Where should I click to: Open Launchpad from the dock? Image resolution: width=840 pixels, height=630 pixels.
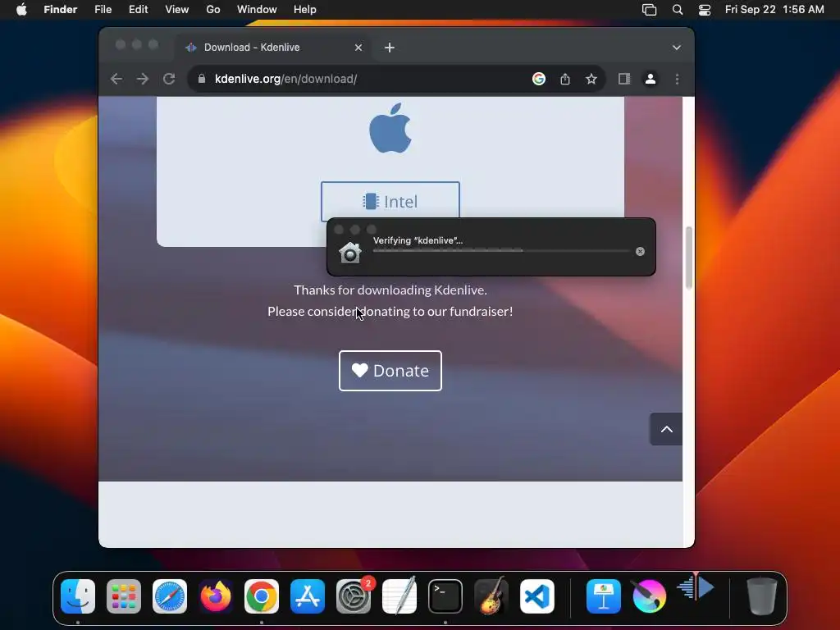(x=124, y=596)
